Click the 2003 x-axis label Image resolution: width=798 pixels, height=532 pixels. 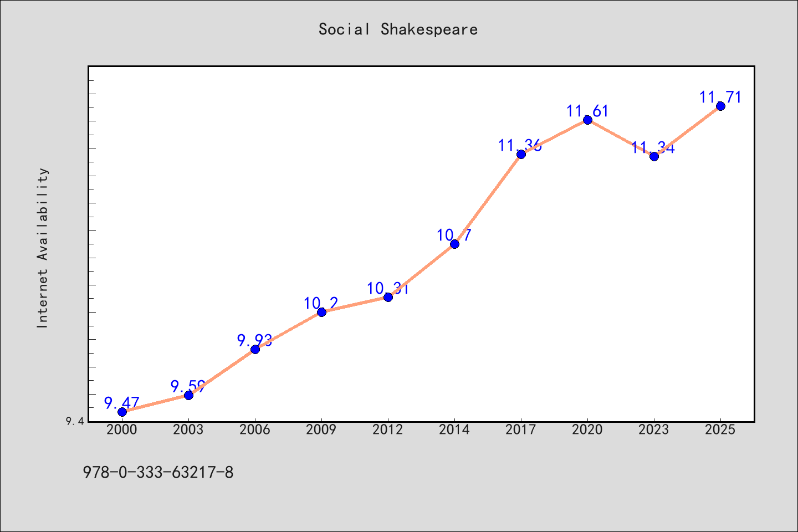[188, 430]
